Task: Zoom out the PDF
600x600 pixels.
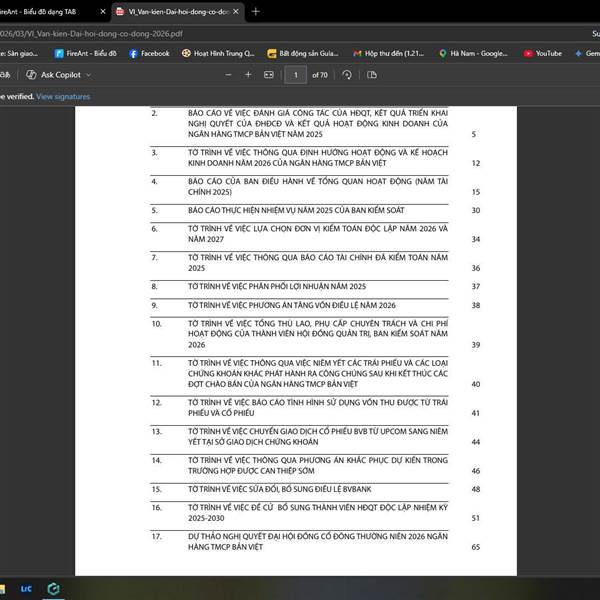Action: [228, 75]
